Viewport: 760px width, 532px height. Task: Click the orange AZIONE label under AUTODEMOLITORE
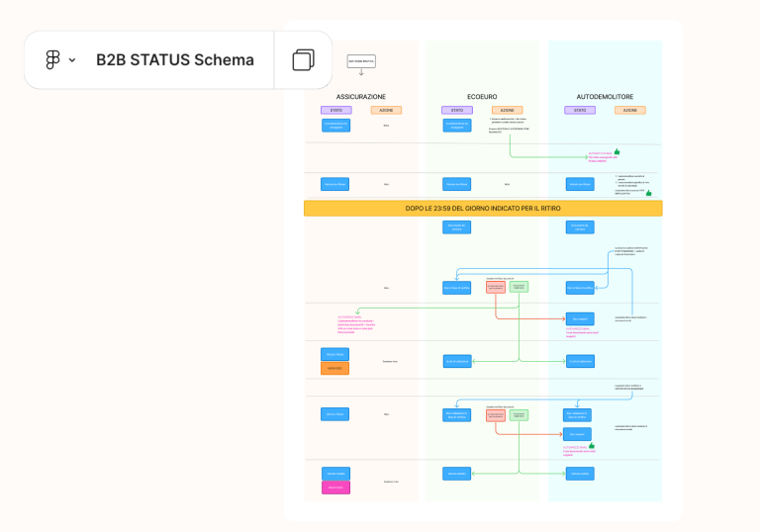click(x=630, y=110)
